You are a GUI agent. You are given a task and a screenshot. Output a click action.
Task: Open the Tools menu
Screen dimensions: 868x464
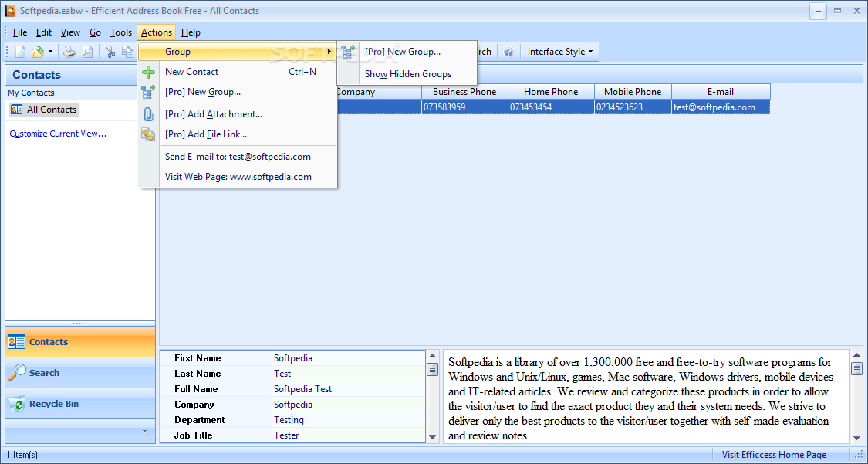[x=120, y=32]
